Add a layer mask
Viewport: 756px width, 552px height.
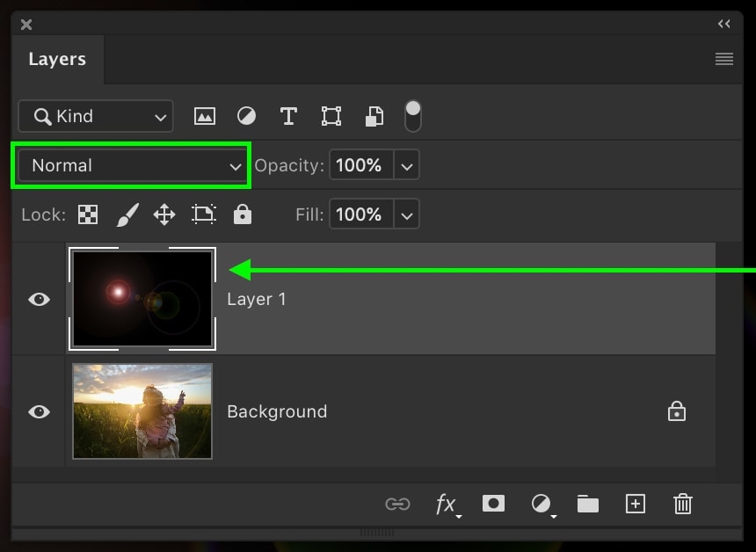tap(493, 504)
